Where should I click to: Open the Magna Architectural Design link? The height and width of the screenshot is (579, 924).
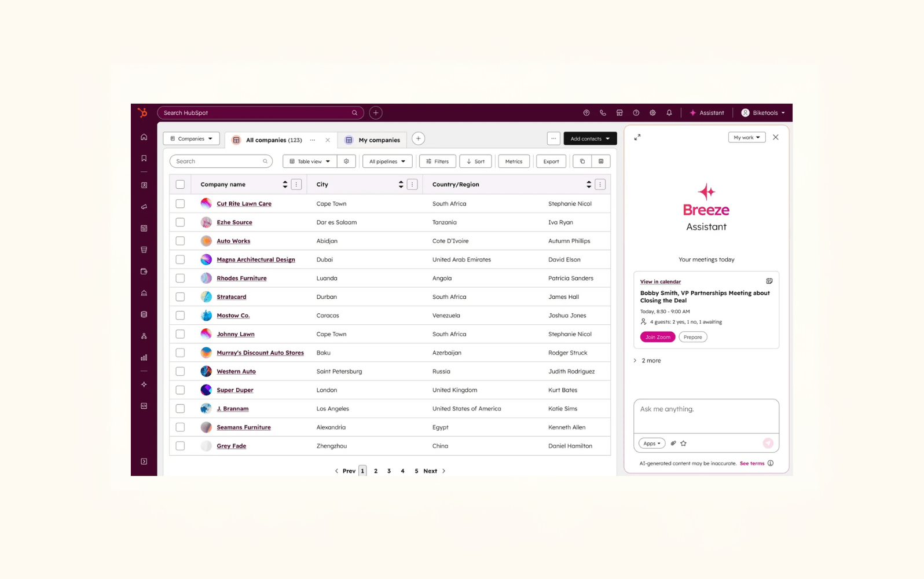pos(256,260)
